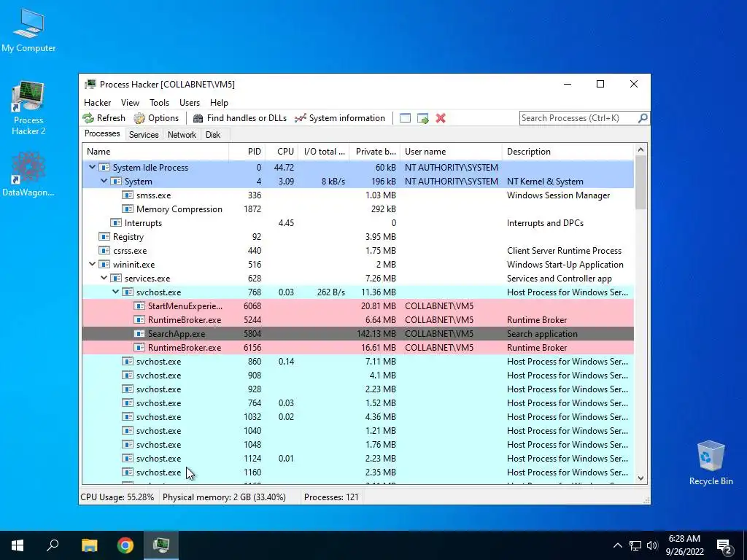Click the smss.exe process icon
This screenshot has width=747, height=560.
pos(128,195)
